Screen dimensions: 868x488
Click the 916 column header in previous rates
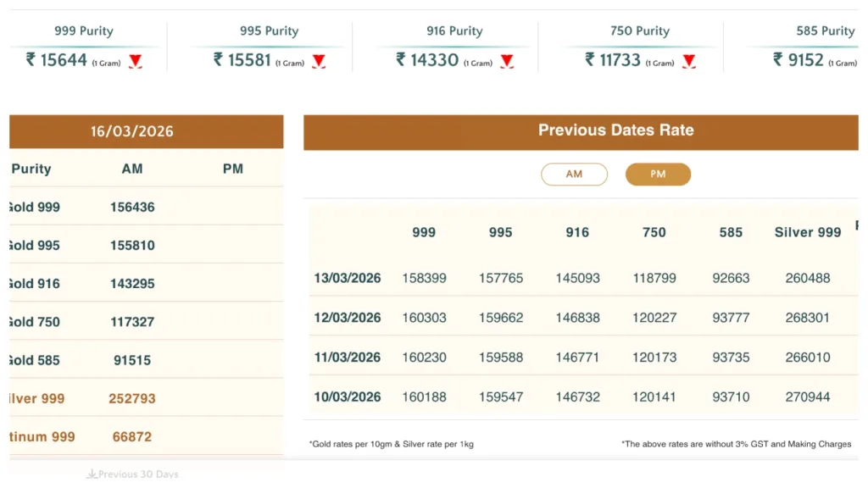coord(577,232)
